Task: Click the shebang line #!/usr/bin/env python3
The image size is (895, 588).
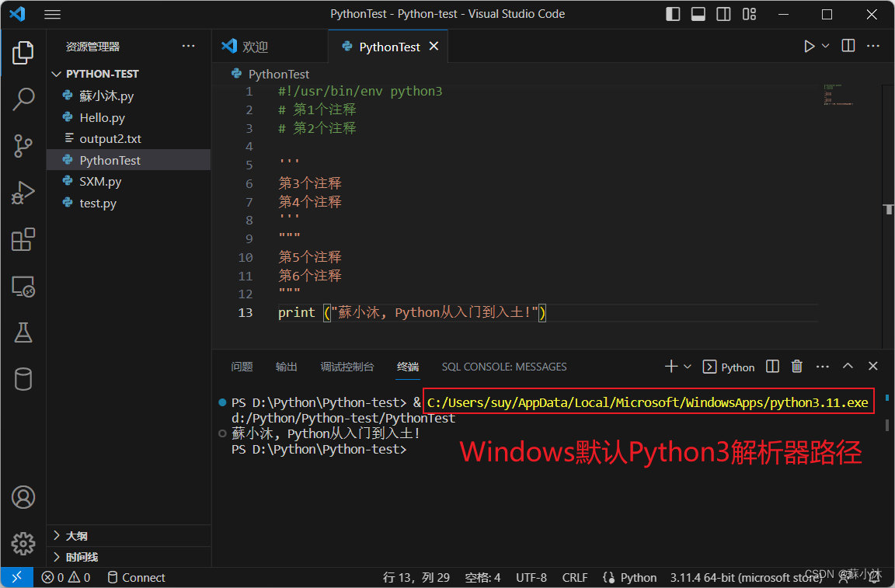Action: pos(360,92)
